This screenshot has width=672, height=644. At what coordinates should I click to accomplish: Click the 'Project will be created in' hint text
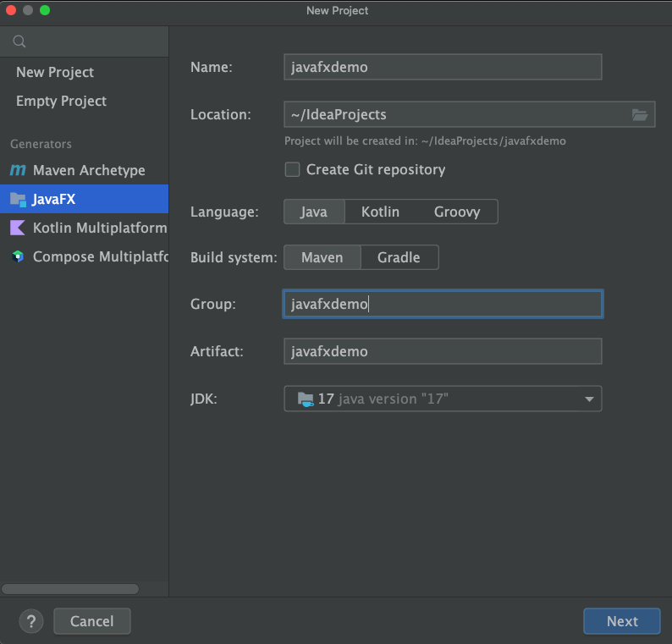tap(425, 141)
